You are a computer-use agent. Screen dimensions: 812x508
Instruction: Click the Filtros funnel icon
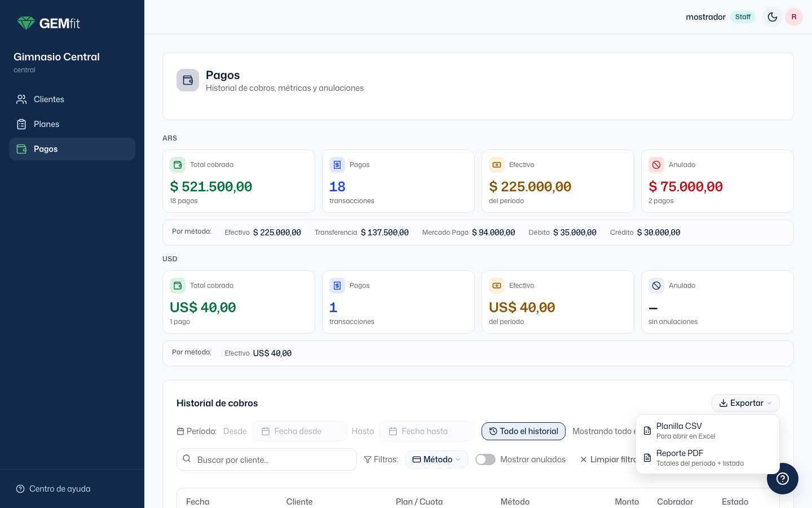pos(368,459)
